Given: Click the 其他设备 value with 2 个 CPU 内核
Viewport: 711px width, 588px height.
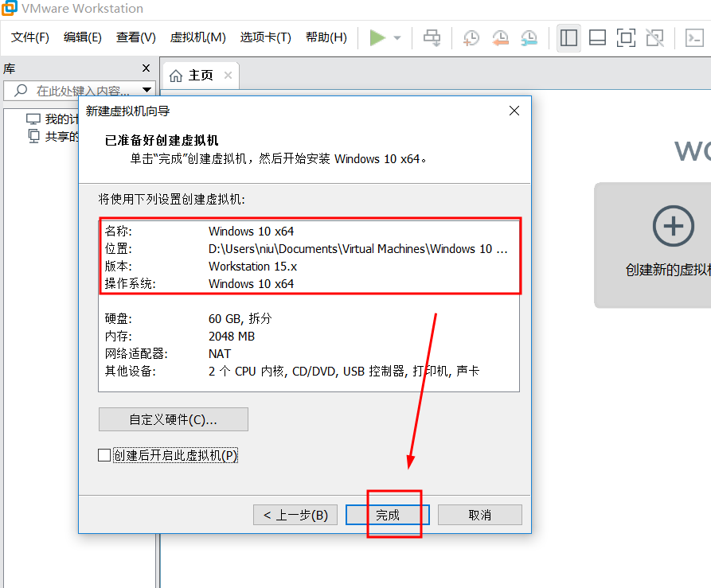Looking at the screenshot, I should pos(344,372).
